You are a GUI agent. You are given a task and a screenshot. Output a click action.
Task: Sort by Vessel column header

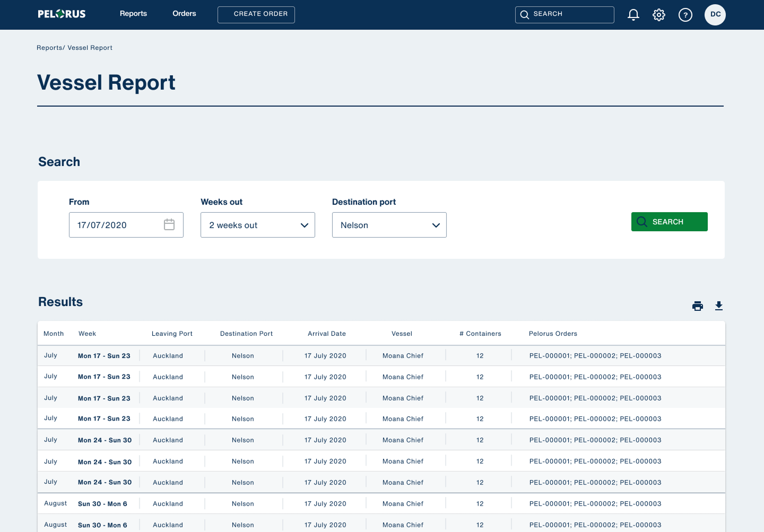(x=402, y=334)
